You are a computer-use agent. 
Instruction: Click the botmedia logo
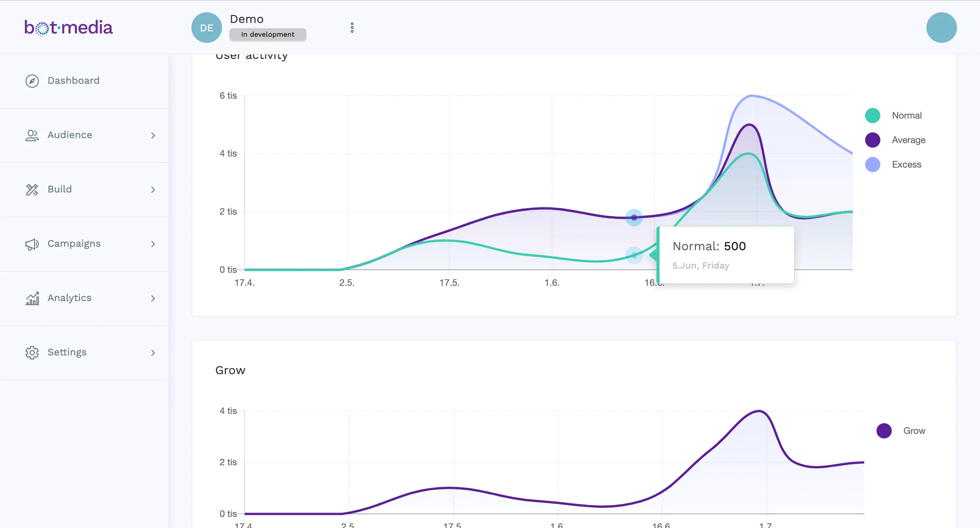(x=69, y=28)
